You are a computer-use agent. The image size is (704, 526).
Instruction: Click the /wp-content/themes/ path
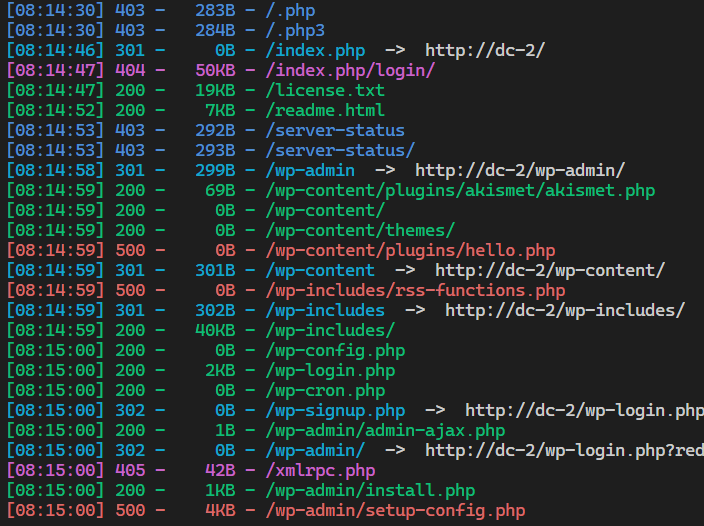[x=360, y=230]
